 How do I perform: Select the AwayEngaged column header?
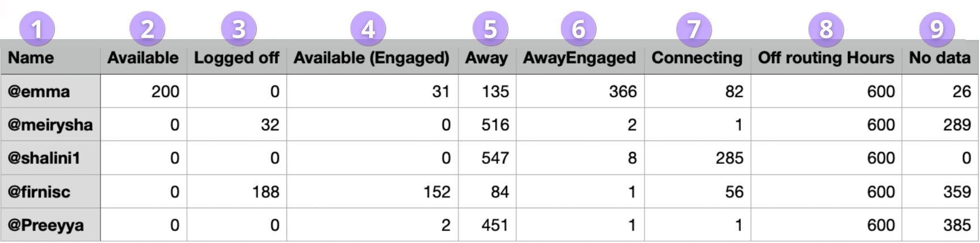(579, 58)
